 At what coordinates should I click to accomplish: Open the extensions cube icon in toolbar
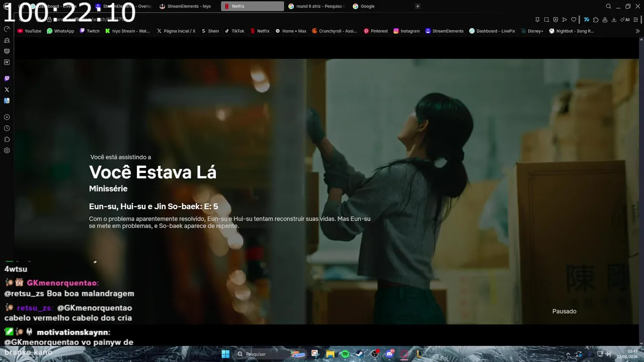tap(596, 20)
